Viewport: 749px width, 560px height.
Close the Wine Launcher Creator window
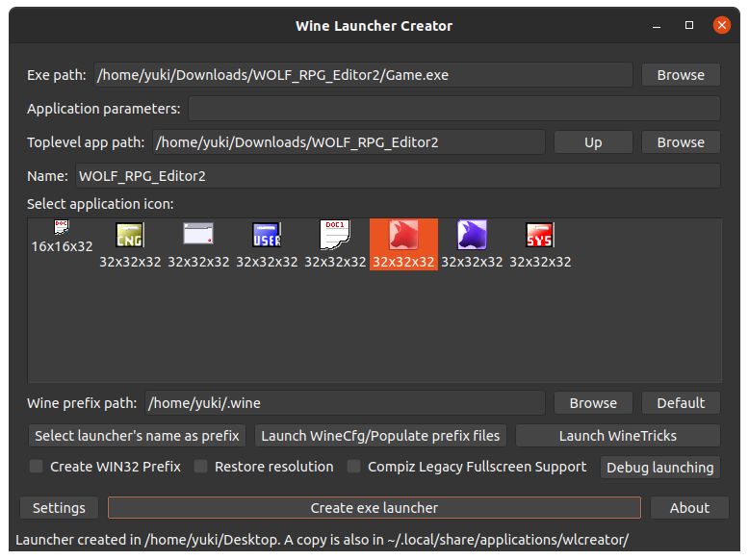point(722,25)
